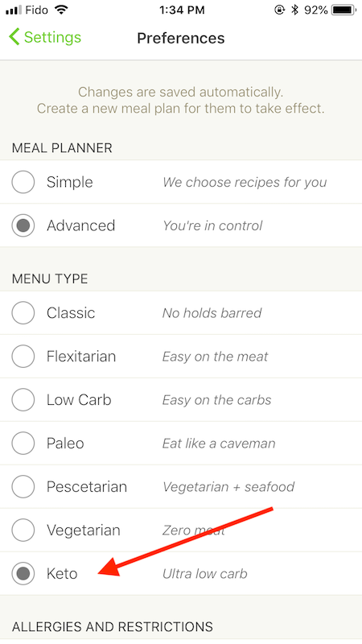
Task: Choose the Flexitarian menu type
Action: [23, 356]
